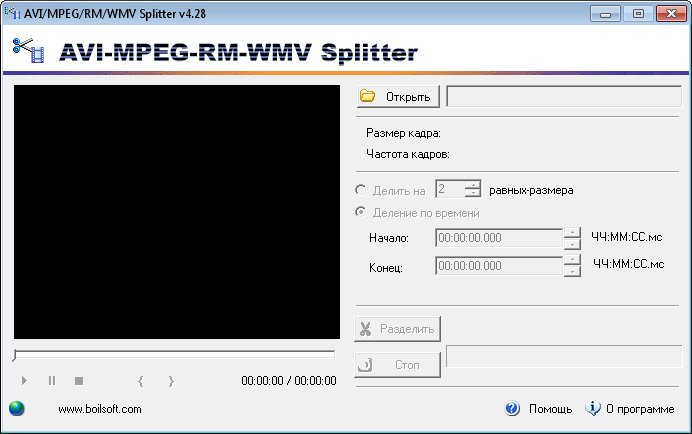
Task: Click the Конец time input field
Action: coord(499,266)
